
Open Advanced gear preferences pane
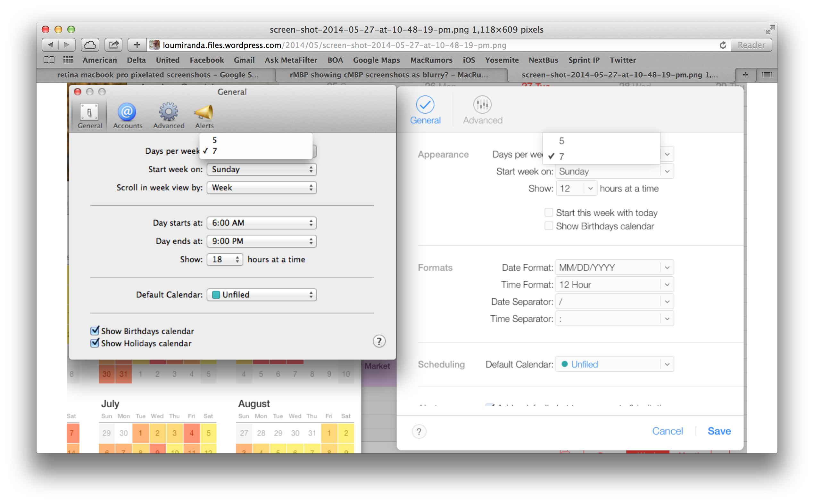(169, 116)
